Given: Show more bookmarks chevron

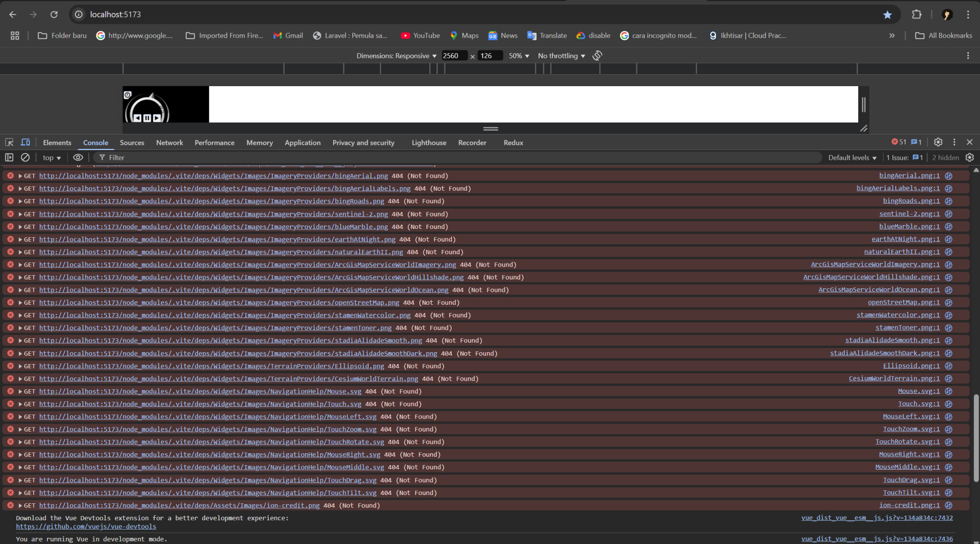Looking at the screenshot, I should coord(892,36).
